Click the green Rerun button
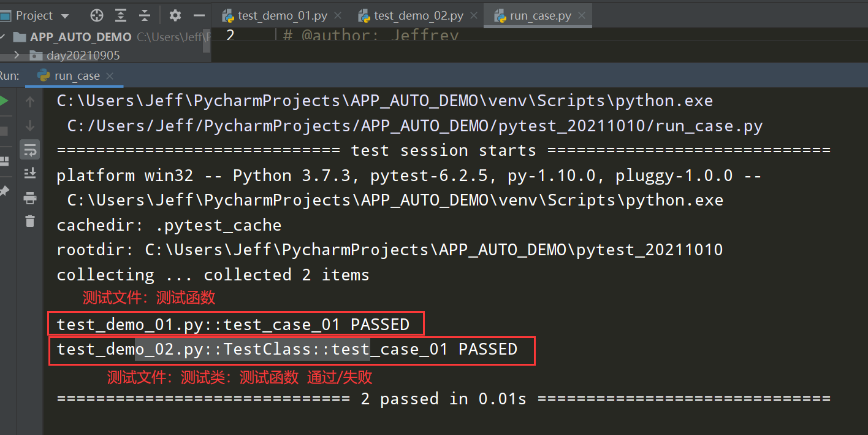 click(x=4, y=101)
